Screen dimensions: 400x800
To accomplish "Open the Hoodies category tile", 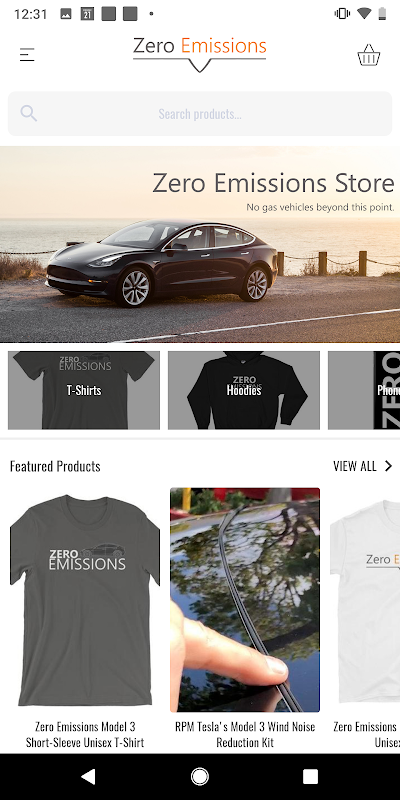I will 244,390.
